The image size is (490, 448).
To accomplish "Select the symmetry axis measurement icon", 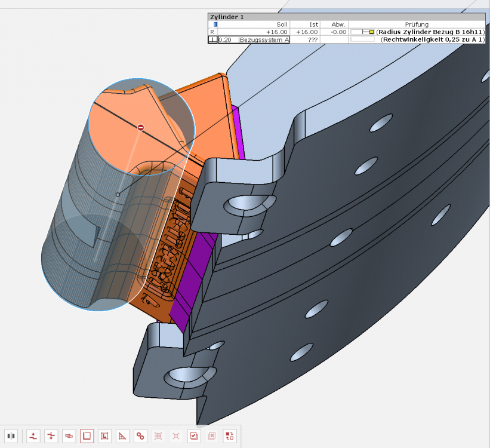I will [51, 436].
